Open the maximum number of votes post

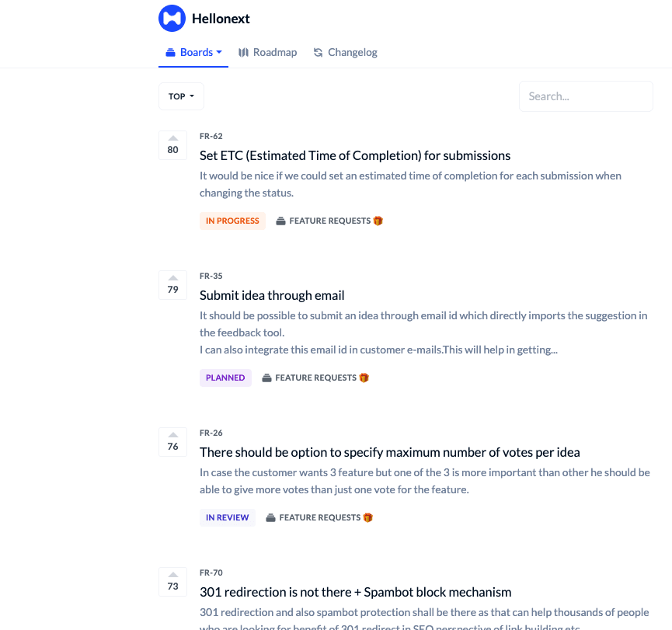(389, 452)
